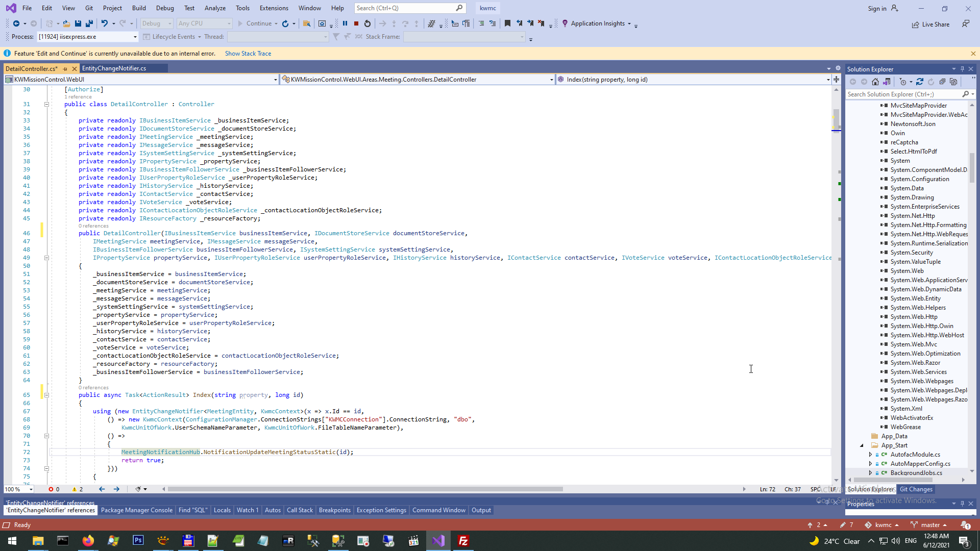Click the Restart debugging icon
This screenshot has height=551, width=980.
[367, 23]
